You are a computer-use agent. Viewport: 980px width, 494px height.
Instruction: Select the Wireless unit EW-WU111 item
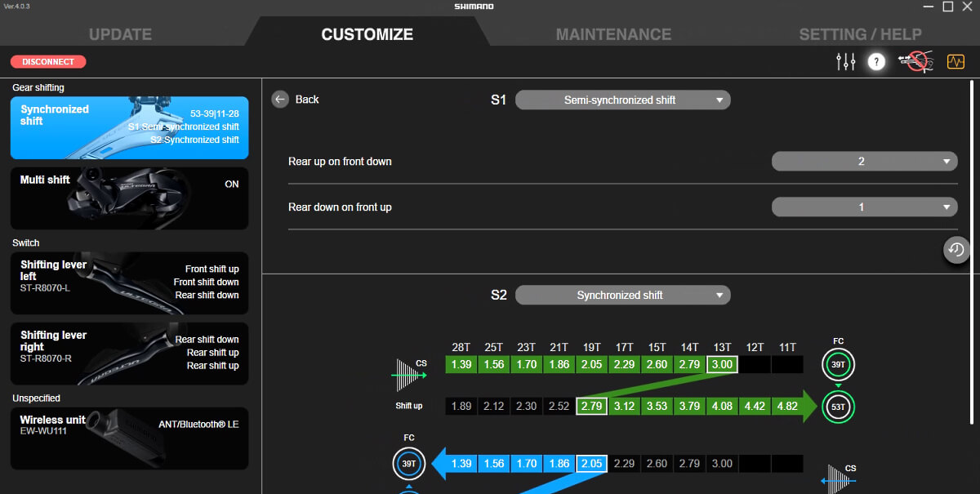tap(129, 438)
